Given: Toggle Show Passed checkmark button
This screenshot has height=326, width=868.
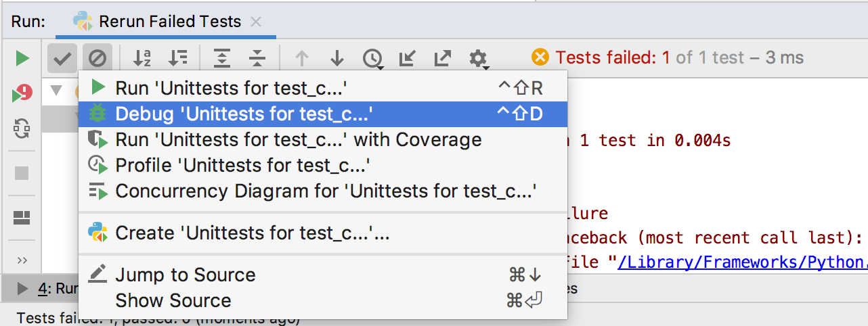Looking at the screenshot, I should pyautogui.click(x=62, y=59).
